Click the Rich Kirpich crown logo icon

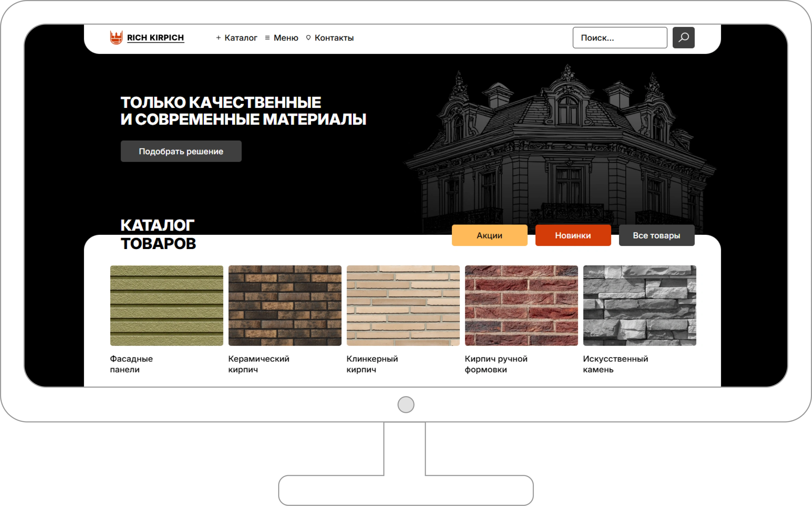point(116,38)
